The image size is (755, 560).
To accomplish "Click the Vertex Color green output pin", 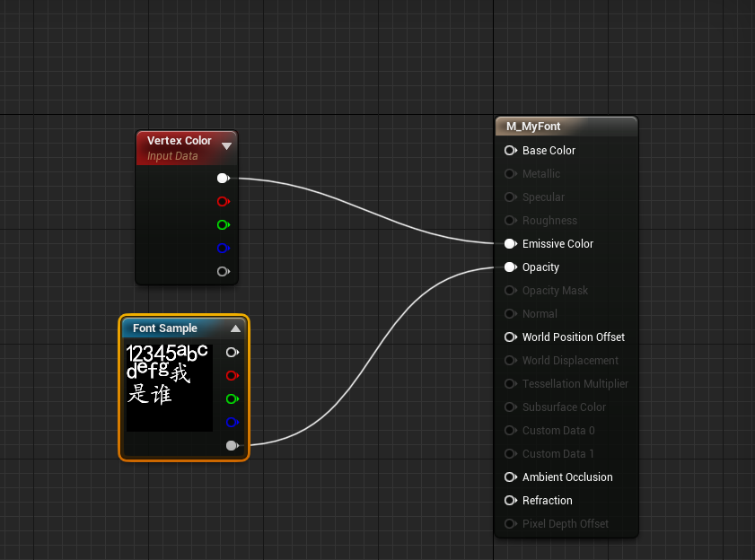I will point(224,225).
